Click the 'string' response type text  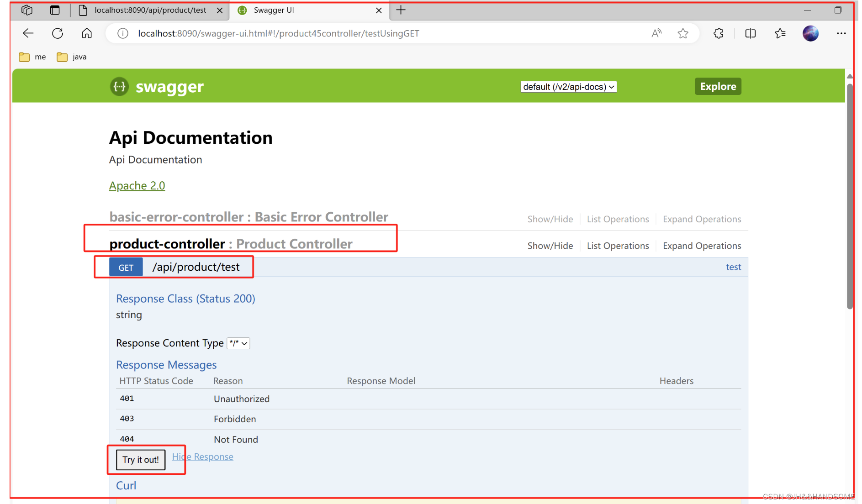129,315
